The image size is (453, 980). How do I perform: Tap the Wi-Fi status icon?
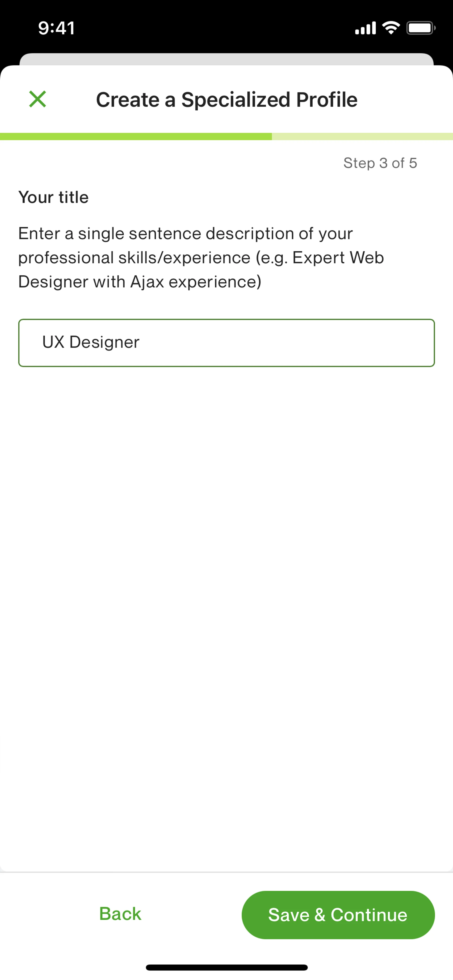tap(390, 28)
